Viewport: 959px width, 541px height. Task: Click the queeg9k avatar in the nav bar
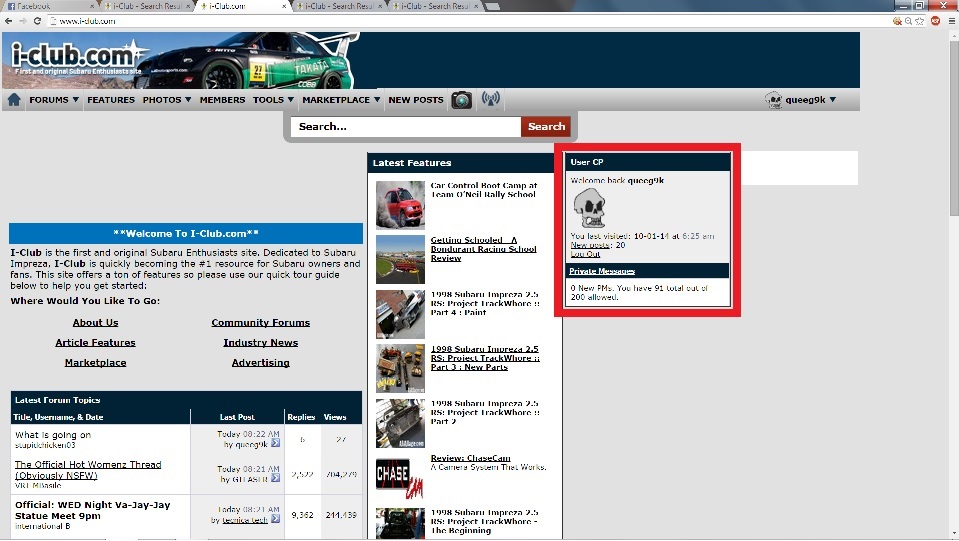(774, 100)
